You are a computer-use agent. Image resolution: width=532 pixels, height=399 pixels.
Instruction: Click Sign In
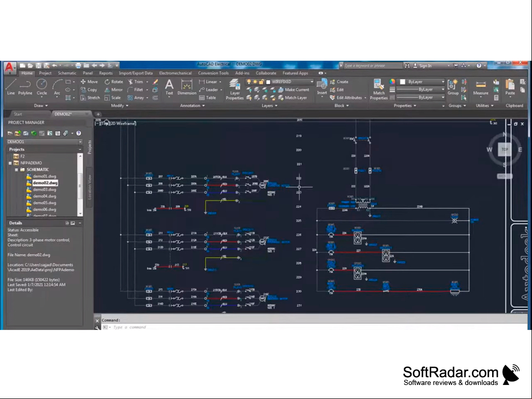click(x=422, y=65)
